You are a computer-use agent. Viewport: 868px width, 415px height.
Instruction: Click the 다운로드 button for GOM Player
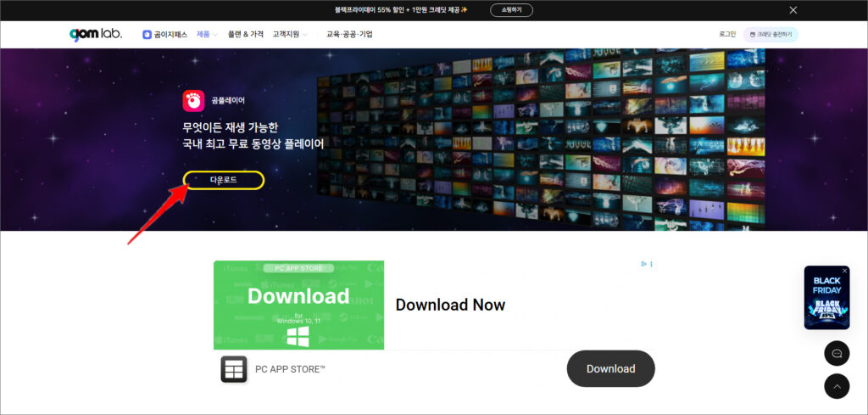coord(224,180)
